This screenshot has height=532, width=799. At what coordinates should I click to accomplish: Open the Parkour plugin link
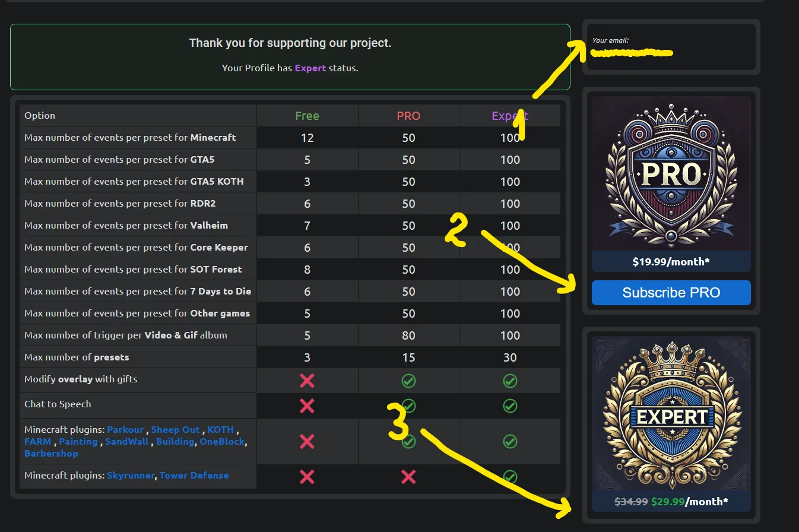coord(125,429)
